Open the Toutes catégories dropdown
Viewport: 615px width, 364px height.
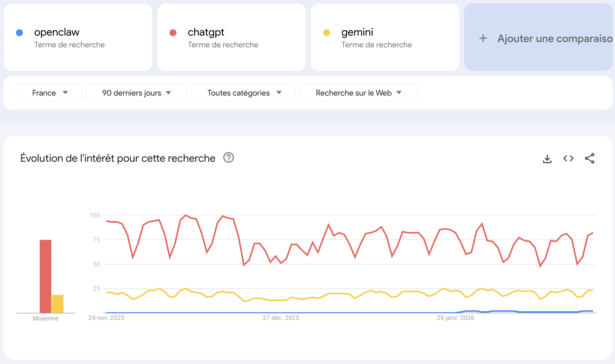pyautogui.click(x=243, y=93)
